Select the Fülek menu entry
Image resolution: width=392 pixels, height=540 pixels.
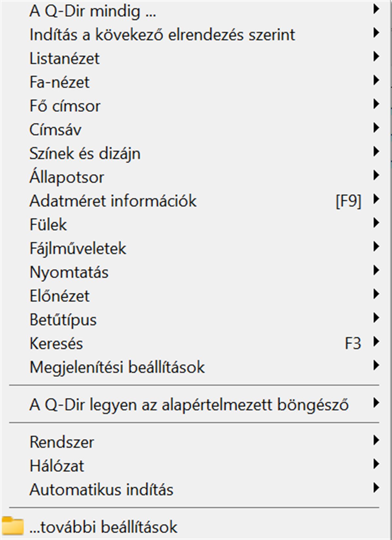click(x=48, y=224)
